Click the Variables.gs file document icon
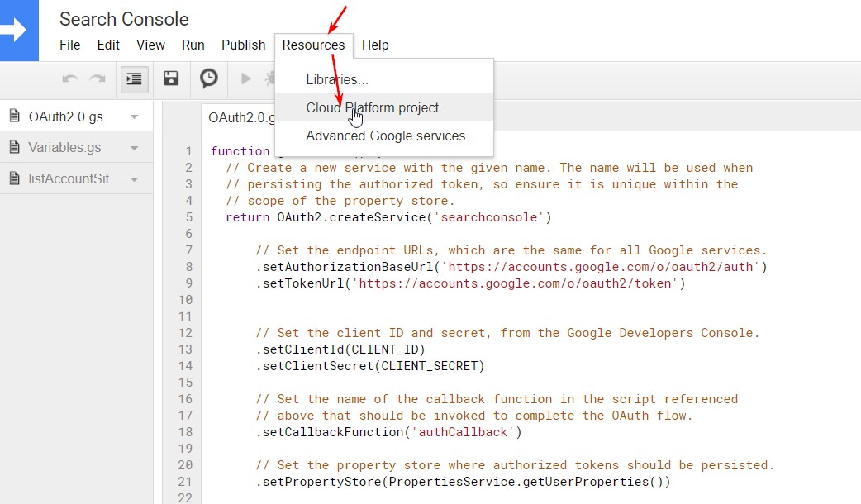Screen dimensions: 861x504 tap(15, 147)
